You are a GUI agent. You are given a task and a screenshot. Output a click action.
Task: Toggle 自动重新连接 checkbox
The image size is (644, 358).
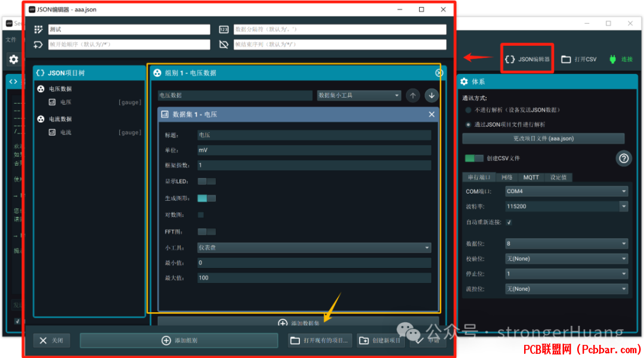point(509,222)
